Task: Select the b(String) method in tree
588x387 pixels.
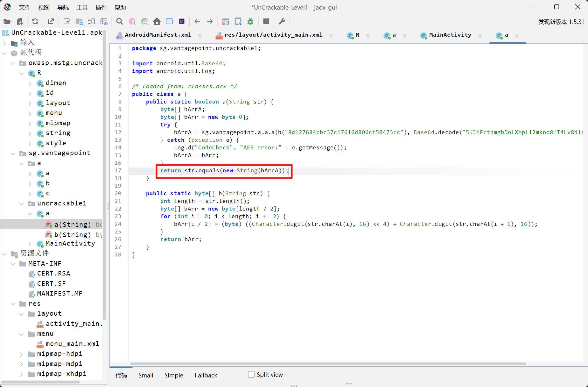Action: (73, 235)
